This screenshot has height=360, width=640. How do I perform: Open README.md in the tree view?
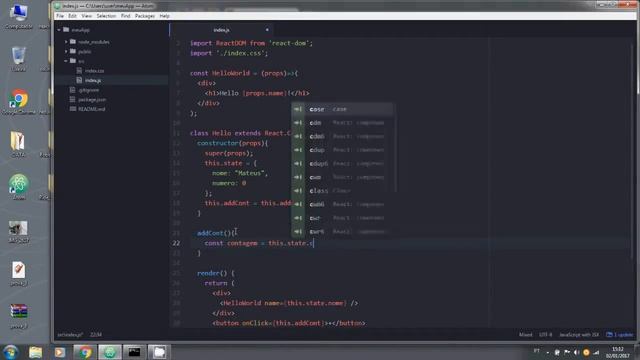tap(91, 109)
